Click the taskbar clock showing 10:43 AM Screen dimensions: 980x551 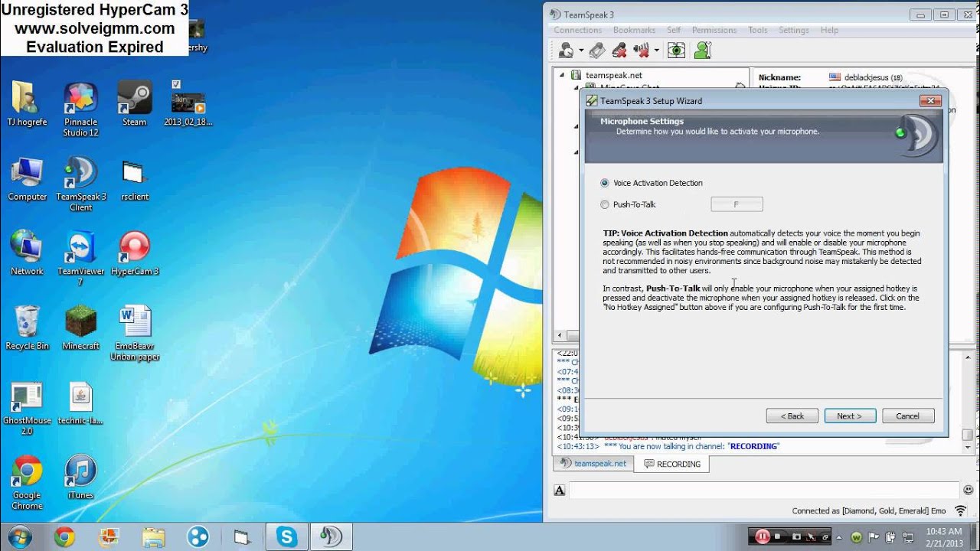[x=944, y=536]
